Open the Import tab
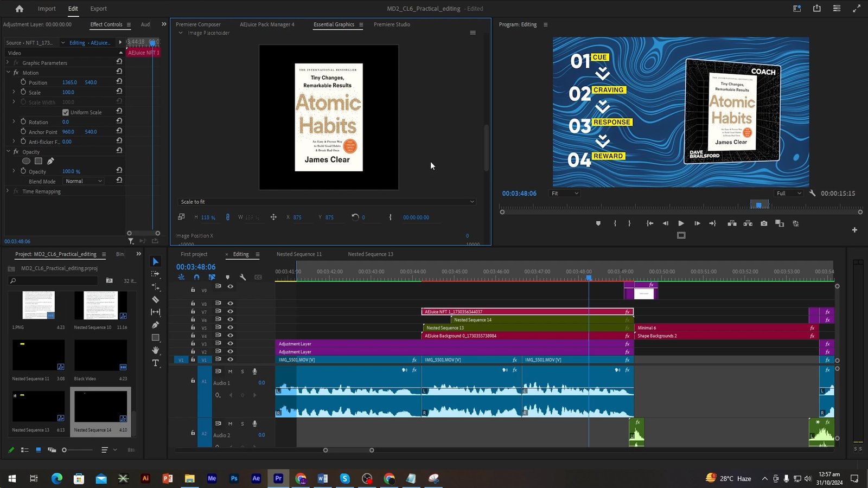 (x=47, y=9)
